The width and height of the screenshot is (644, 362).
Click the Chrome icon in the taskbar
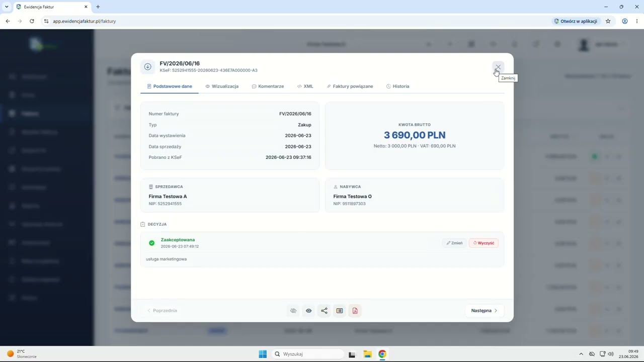tap(382, 354)
